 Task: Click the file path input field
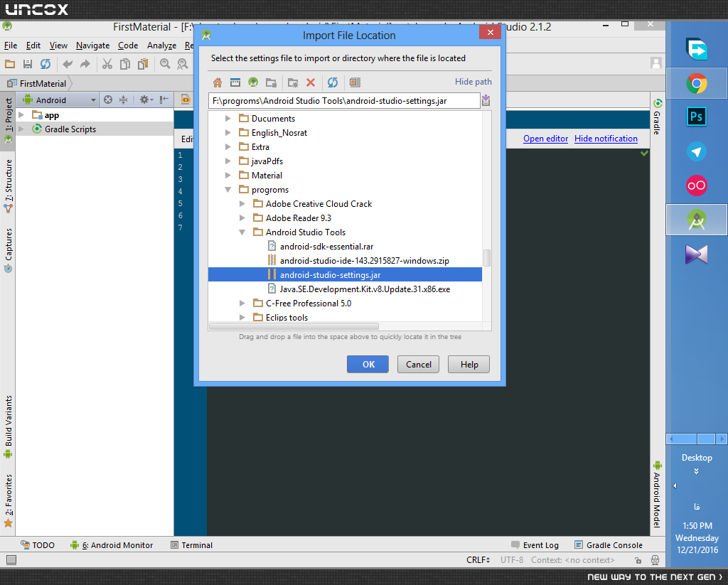(x=344, y=101)
